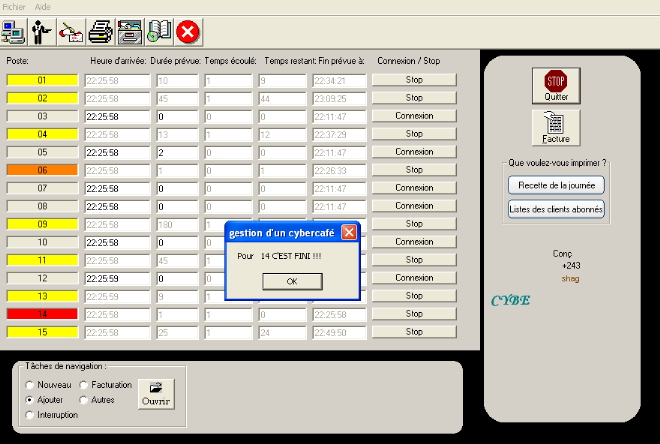Click the Ouvrir folder button
The height and width of the screenshot is (444, 660).
pos(155,392)
